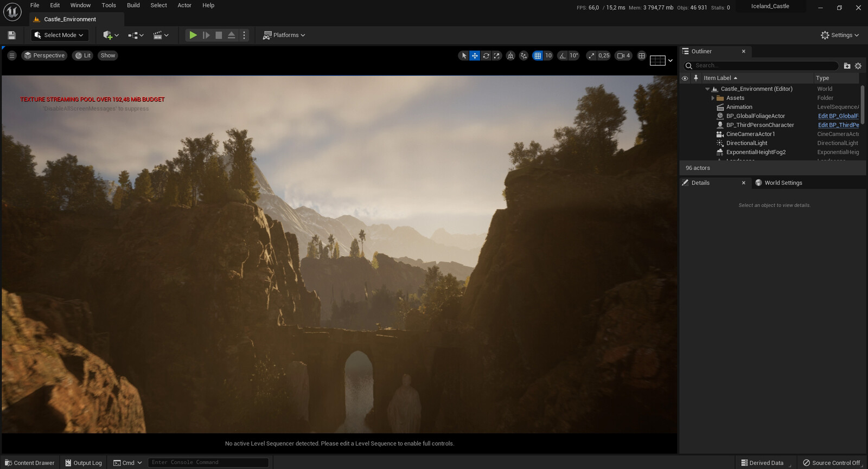The image size is (868, 469).
Task: Open the Platforms dropdown
Action: tap(284, 35)
